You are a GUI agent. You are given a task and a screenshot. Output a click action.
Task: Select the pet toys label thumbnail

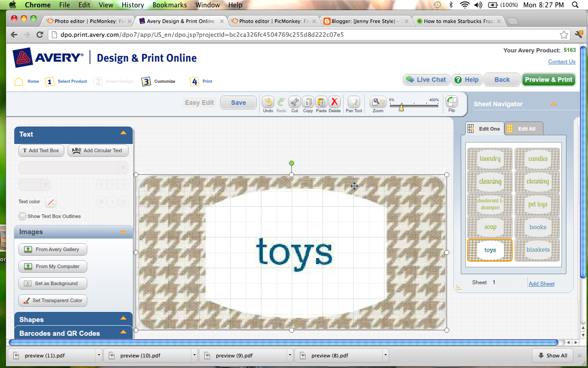[x=537, y=204]
